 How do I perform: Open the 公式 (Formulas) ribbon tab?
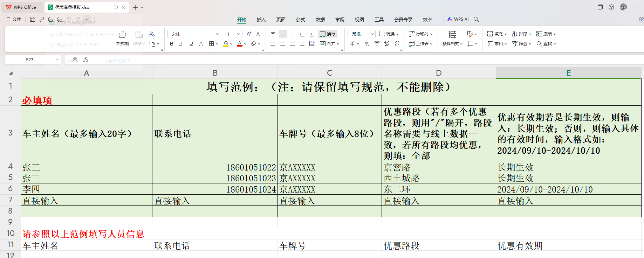[x=300, y=20]
